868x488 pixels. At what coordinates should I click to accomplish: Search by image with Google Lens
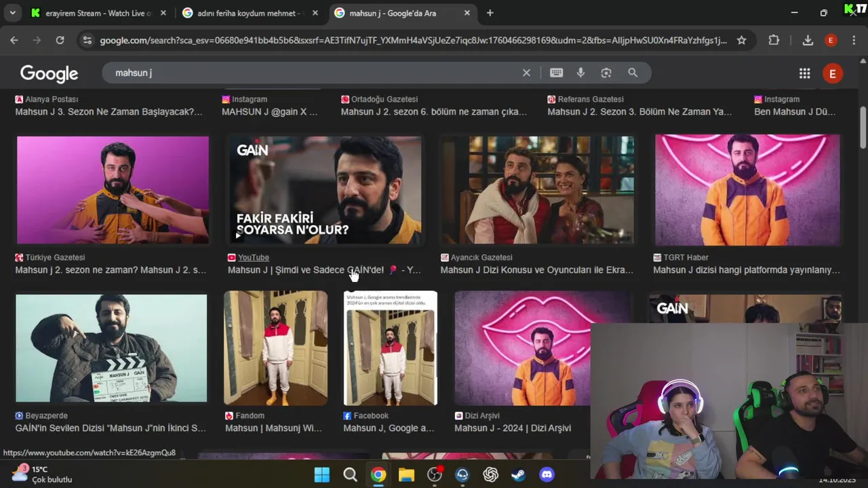(x=606, y=73)
